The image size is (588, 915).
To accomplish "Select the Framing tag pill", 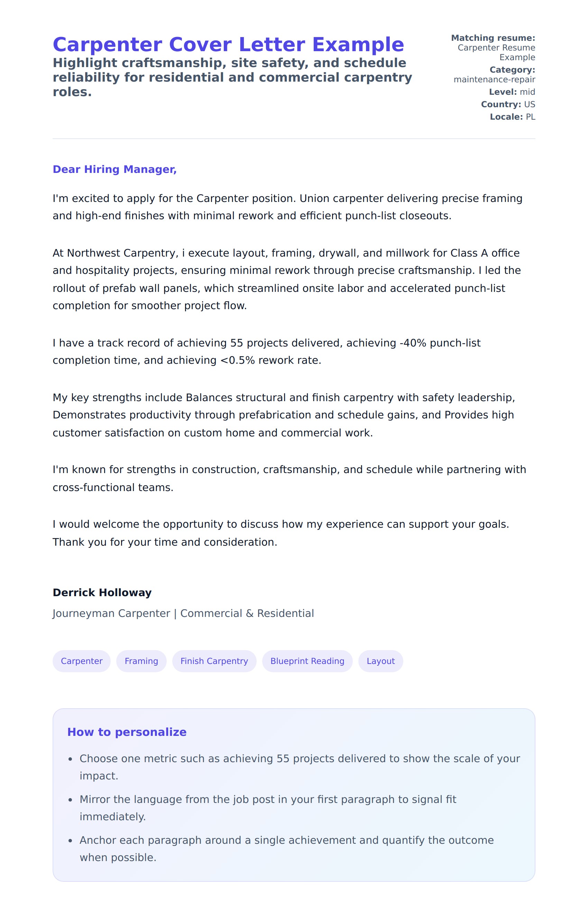I will [x=141, y=661].
